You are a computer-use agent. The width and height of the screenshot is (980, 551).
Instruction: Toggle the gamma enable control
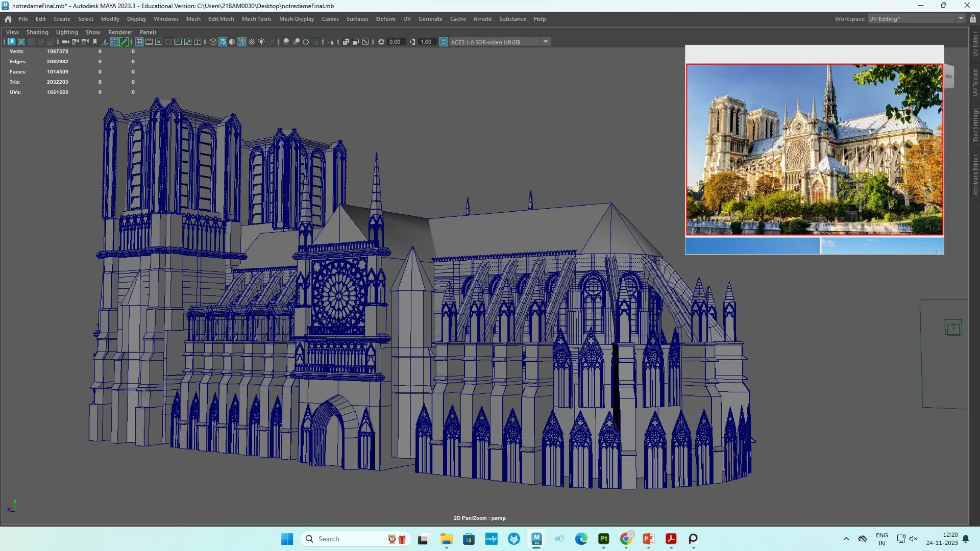[x=412, y=42]
